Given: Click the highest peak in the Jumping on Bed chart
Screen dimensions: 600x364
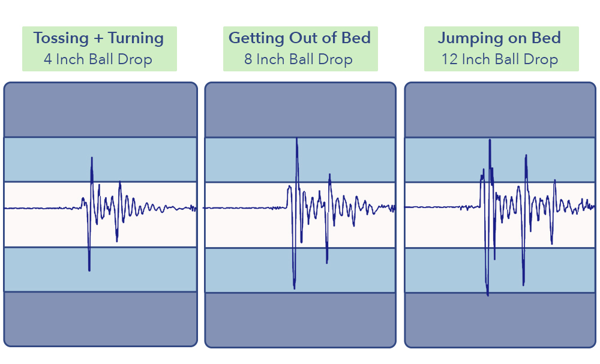Looking at the screenshot, I should [x=490, y=141].
